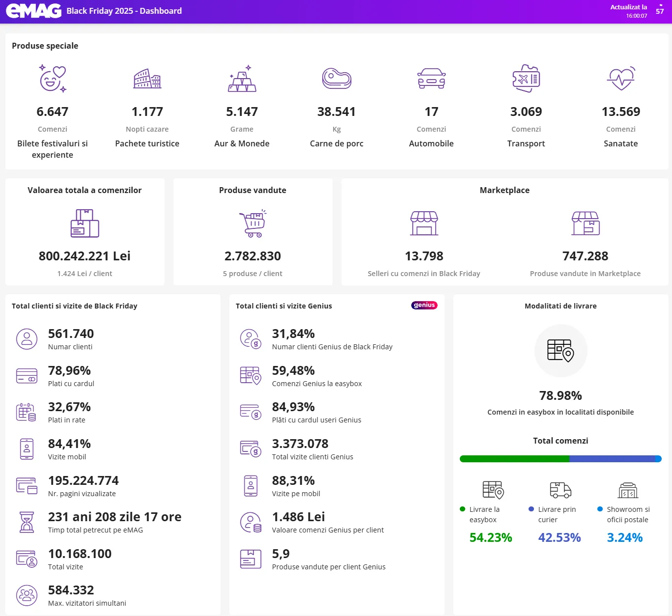
Task: Click the festival tickets smiley icon
Action: tap(52, 79)
